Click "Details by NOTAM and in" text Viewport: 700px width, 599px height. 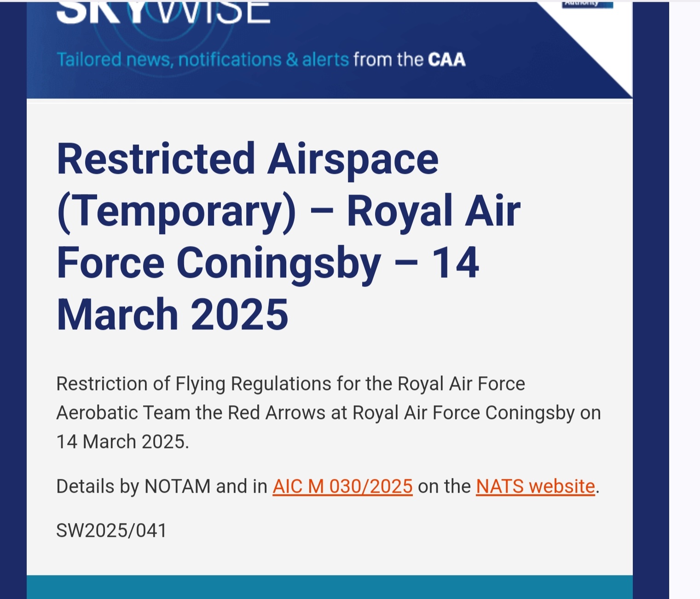pos(162,486)
